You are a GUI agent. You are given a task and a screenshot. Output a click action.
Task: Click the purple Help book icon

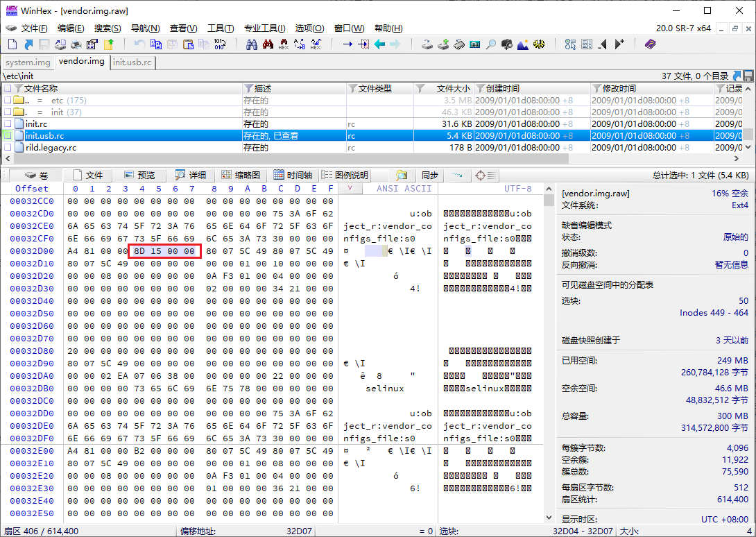(x=651, y=44)
